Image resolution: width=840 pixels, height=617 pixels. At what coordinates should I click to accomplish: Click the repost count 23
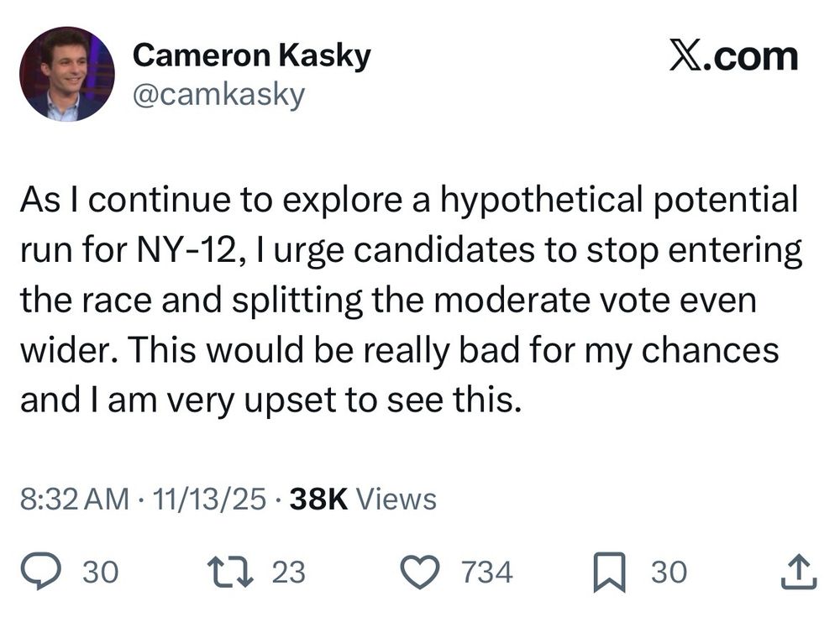[289, 573]
